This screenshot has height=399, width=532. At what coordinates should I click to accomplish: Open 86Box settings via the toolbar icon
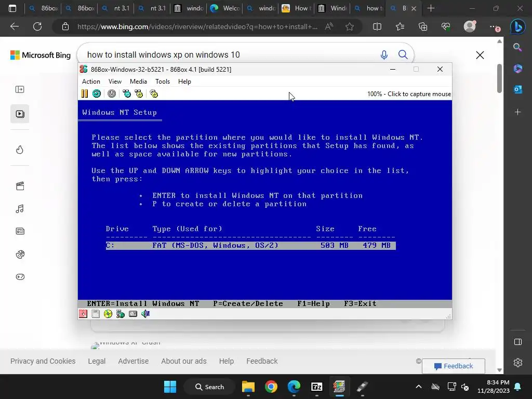[154, 94]
